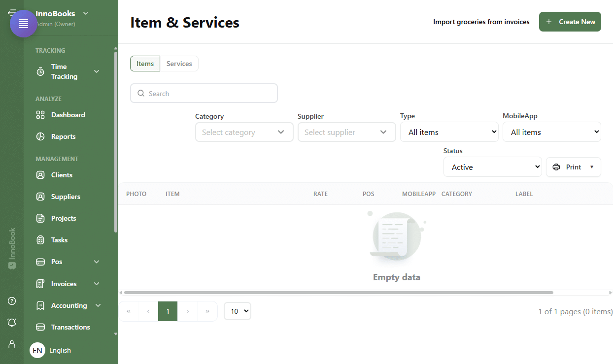Image resolution: width=613 pixels, height=364 pixels.
Task: Expand the InnoBooks account chevron
Action: (x=86, y=13)
